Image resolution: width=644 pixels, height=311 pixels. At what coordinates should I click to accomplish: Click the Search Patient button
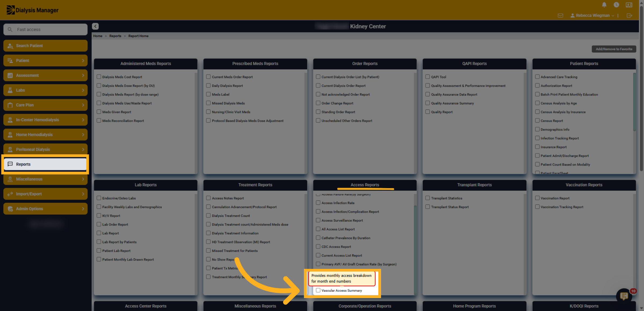click(45, 46)
